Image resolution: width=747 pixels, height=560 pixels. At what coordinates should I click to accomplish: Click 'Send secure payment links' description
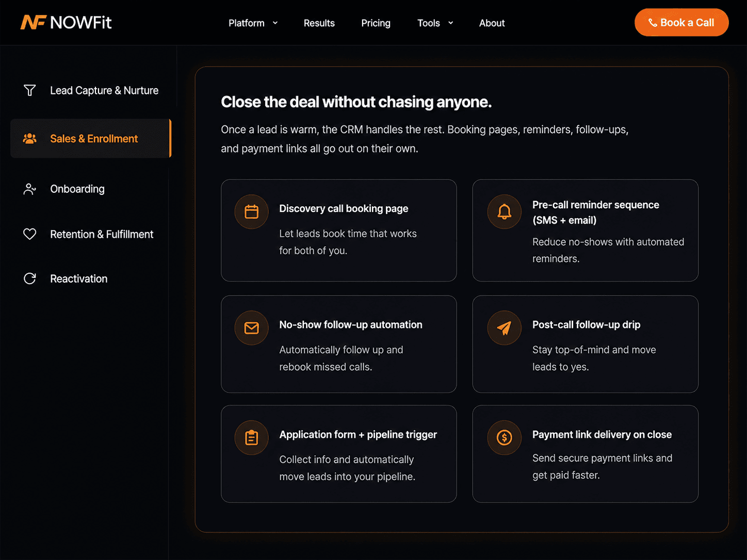(603, 467)
